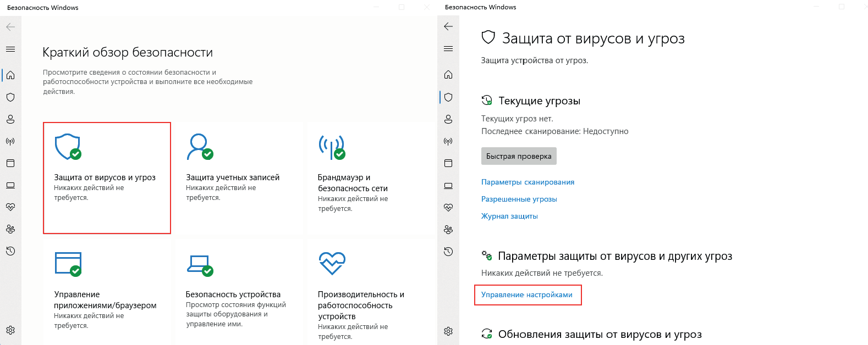Click the 'Управление настройками' link
Screen dimensions: 868x345
pos(526,294)
